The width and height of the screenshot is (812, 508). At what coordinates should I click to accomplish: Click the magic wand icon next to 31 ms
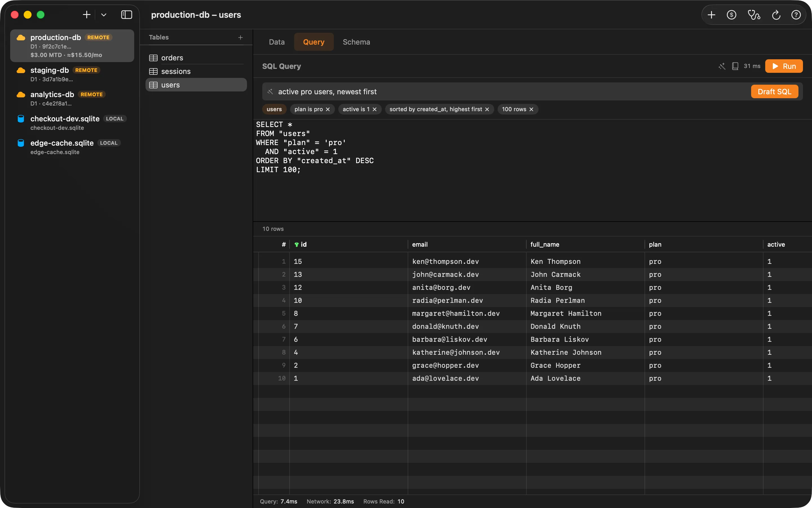[x=722, y=66]
